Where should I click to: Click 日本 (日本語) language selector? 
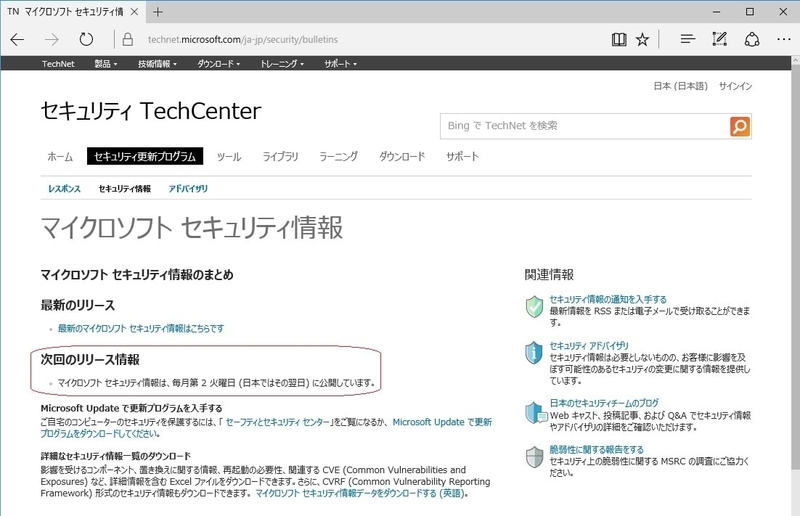[x=681, y=86]
